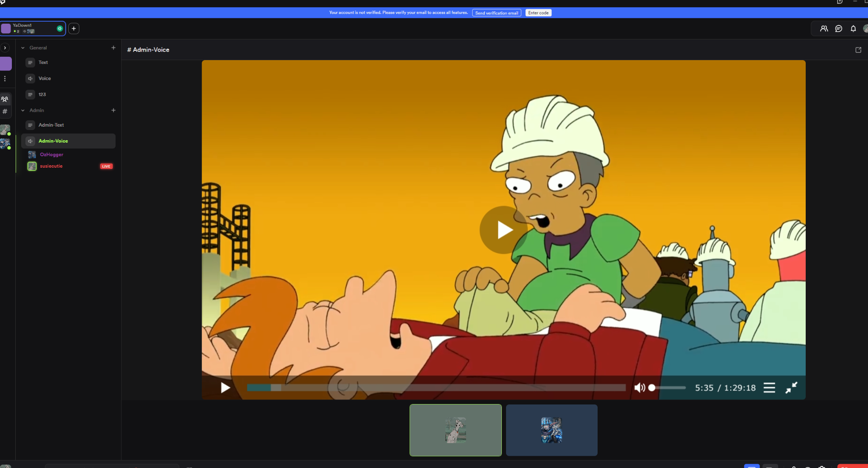Click the purple server icon in left rail
868x468 pixels.
tap(6, 64)
